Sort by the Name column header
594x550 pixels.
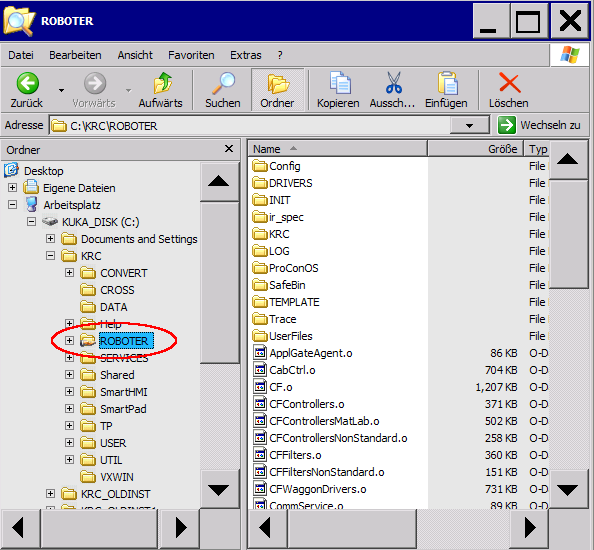coord(338,149)
